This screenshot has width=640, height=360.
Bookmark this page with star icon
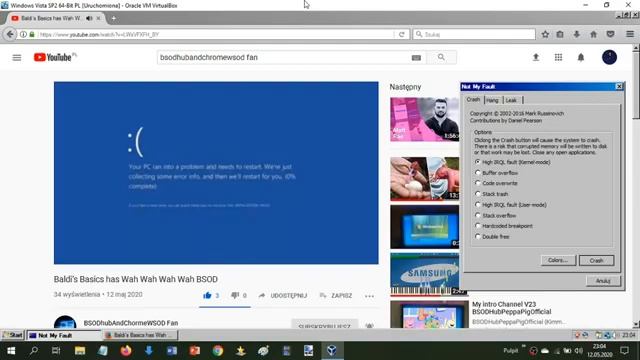click(x=545, y=34)
